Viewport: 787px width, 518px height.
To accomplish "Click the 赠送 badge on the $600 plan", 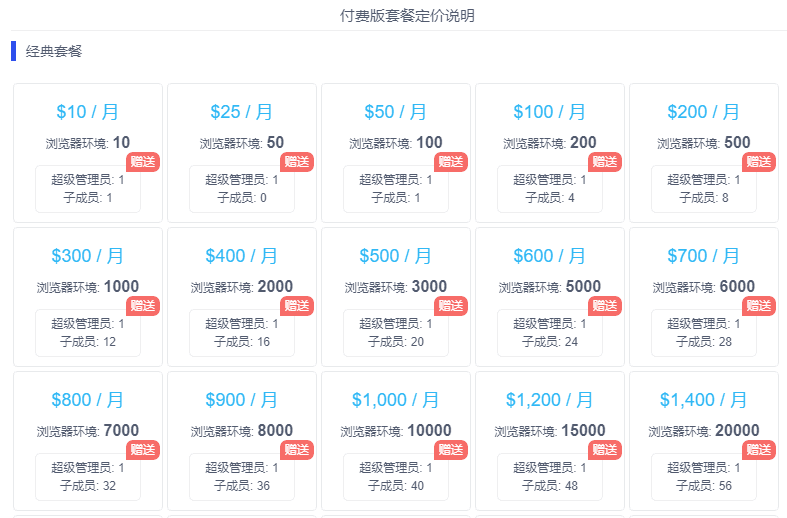I will [605, 306].
